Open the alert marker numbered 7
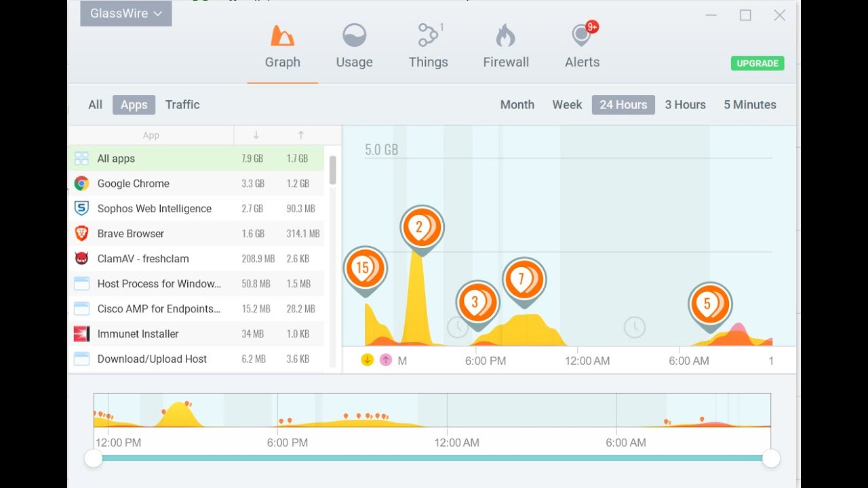The width and height of the screenshot is (868, 488). (524, 279)
